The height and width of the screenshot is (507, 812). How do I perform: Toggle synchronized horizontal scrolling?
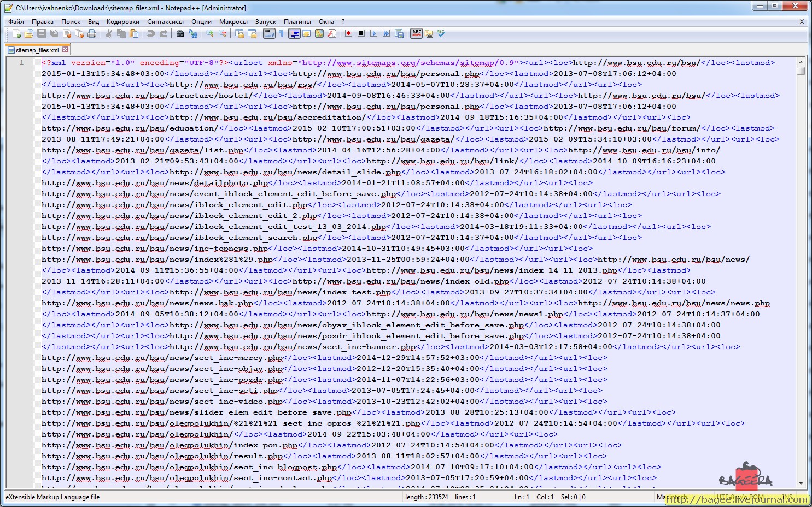252,33
